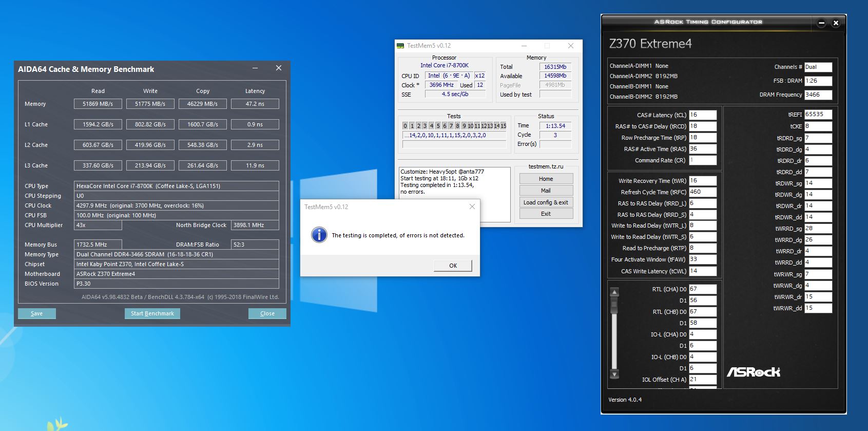Click the Read to Precharge (tRTP) field
Screen dimensions: 868x431
pyautogui.click(x=703, y=248)
